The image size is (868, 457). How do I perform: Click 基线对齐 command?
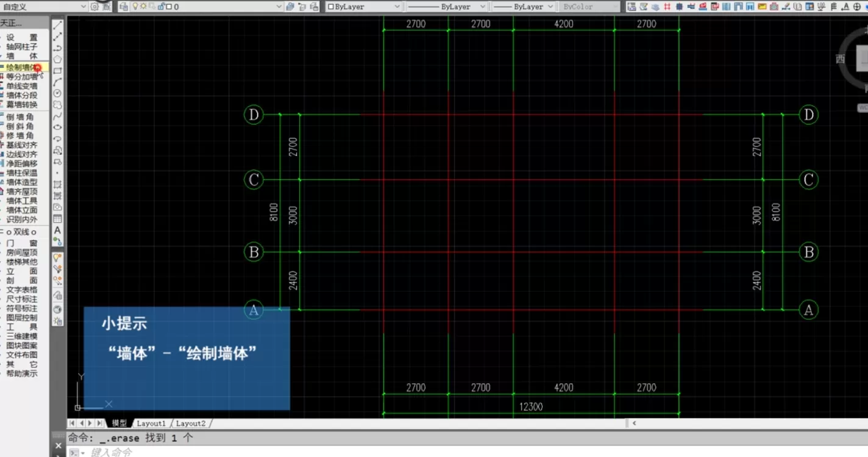(22, 145)
